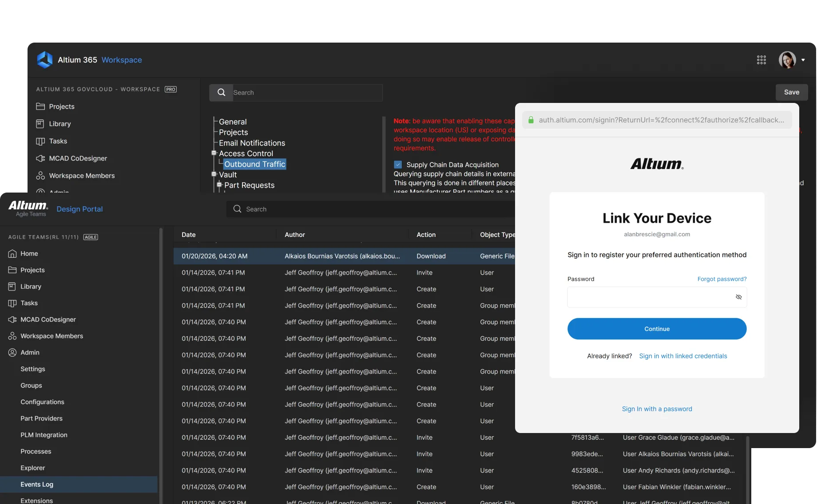This screenshot has width=817, height=504.
Task: Click the Altium 365 logo in Workspace window
Action: (44, 60)
